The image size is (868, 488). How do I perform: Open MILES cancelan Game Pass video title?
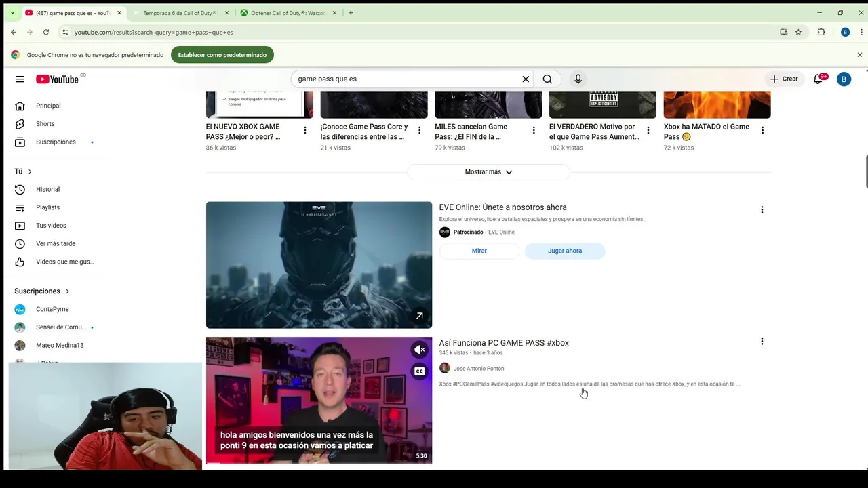(471, 131)
